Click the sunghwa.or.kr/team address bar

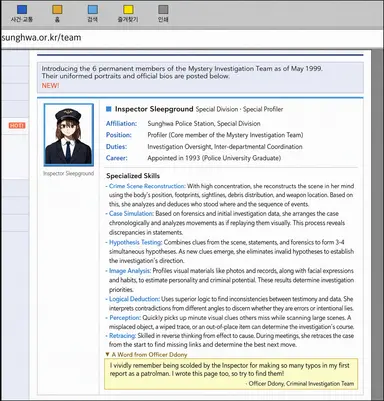click(x=192, y=38)
